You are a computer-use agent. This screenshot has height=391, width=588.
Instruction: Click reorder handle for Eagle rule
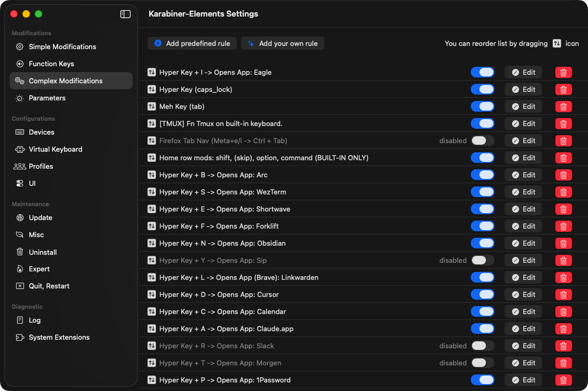[x=151, y=72]
